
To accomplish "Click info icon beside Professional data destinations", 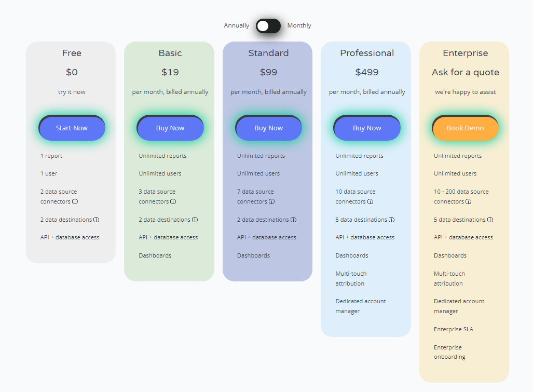I will coord(392,220).
